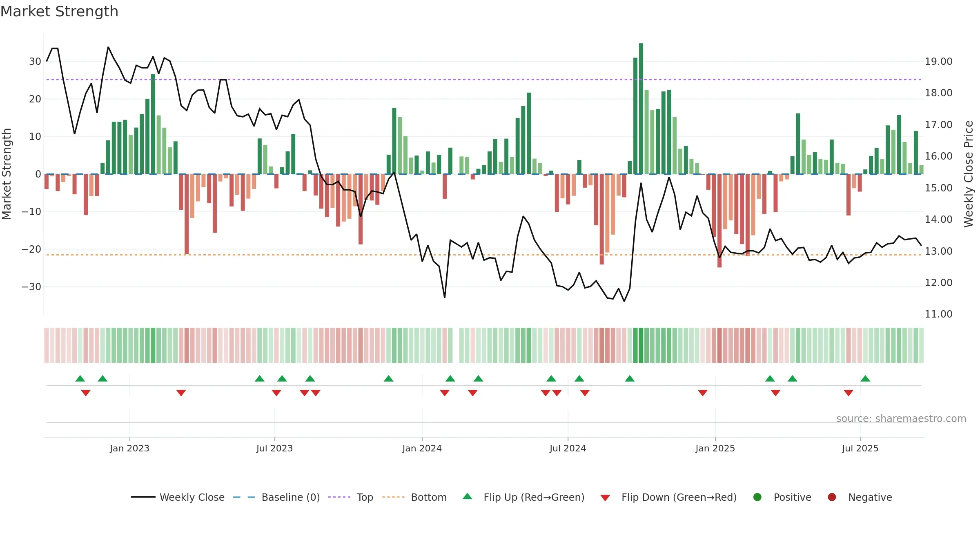Screen dimensions: 980x551
Task: Click the leftmost red flip-down marker
Action: pos(86,393)
